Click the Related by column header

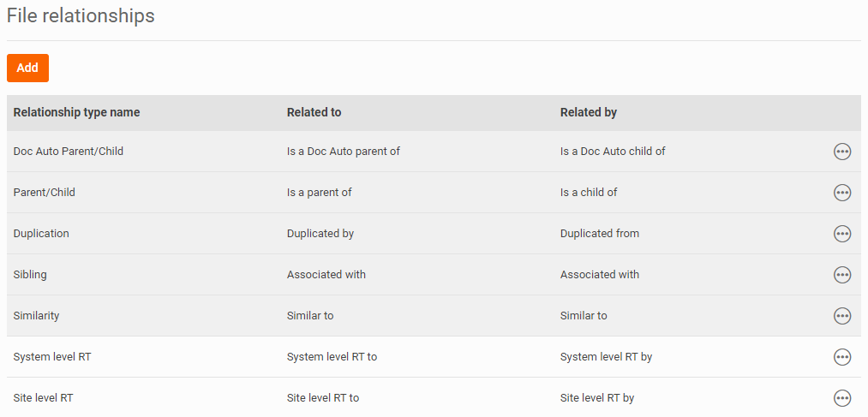588,112
